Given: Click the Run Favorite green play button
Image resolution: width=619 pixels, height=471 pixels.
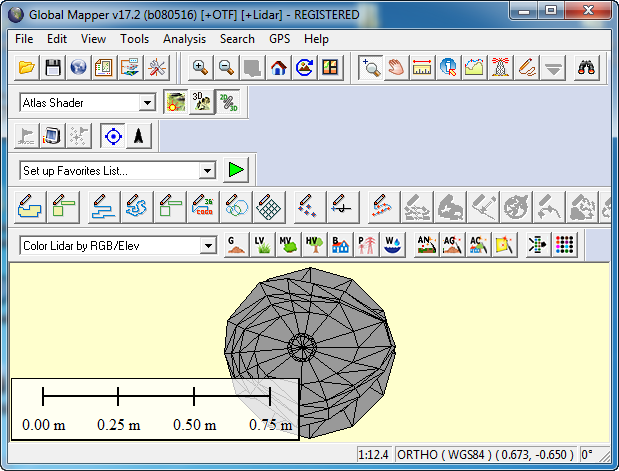Looking at the screenshot, I should [x=236, y=170].
